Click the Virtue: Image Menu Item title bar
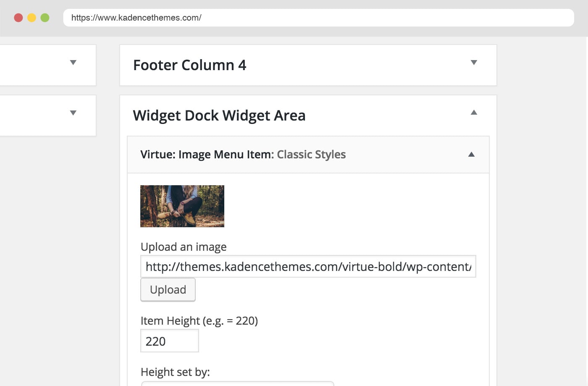The height and width of the screenshot is (386, 588). 308,155
